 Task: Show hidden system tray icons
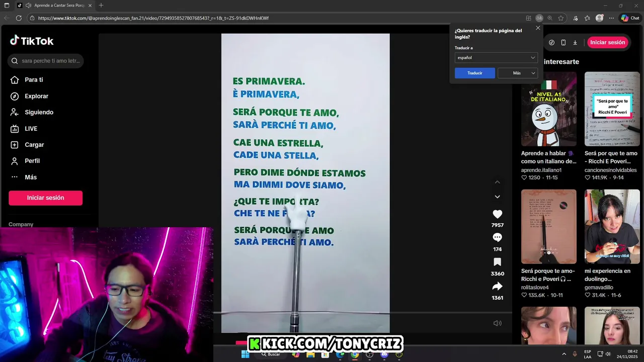click(x=563, y=354)
